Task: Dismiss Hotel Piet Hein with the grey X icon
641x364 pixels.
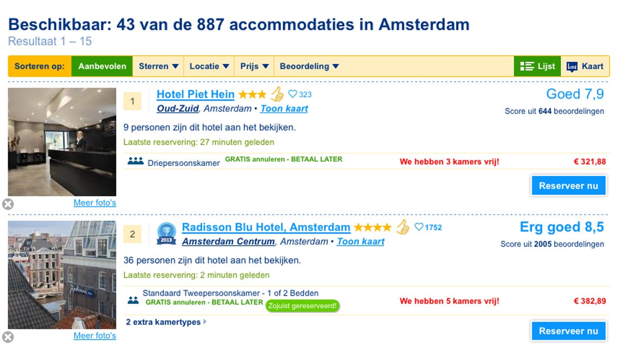Action: point(8,204)
